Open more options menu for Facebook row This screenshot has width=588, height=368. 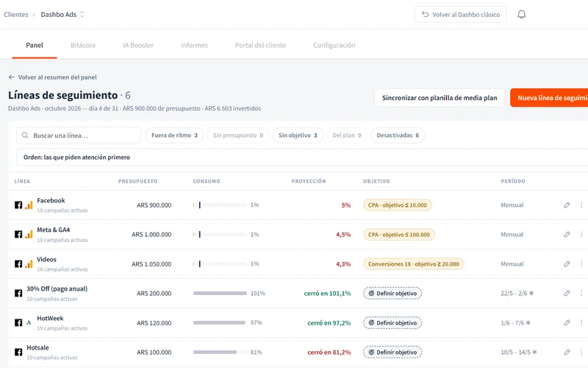click(x=581, y=205)
